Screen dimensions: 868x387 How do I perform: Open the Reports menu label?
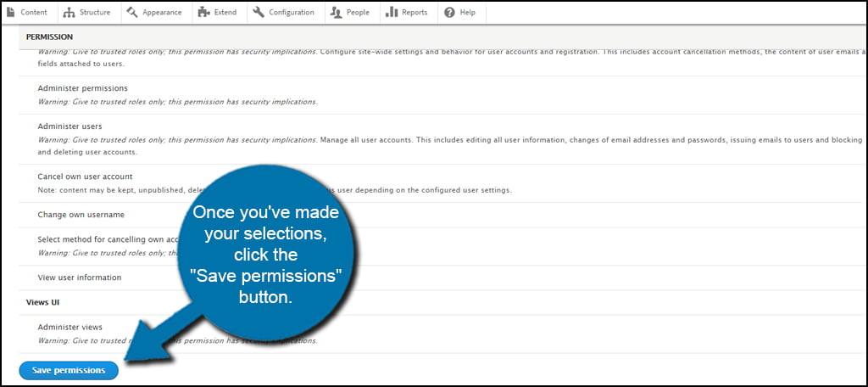pos(415,12)
